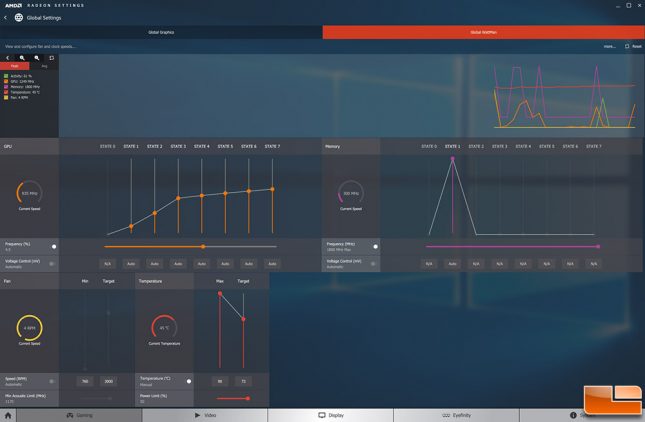The width and height of the screenshot is (645, 422).
Task: Click the GPU STATE 0 voltage N/A field
Action: tap(107, 264)
